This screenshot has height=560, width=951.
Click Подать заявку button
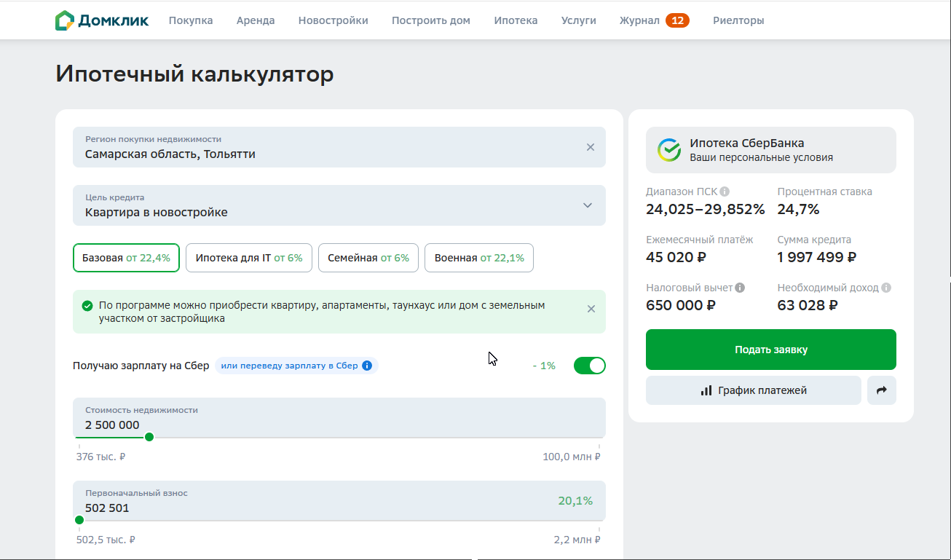(x=771, y=350)
